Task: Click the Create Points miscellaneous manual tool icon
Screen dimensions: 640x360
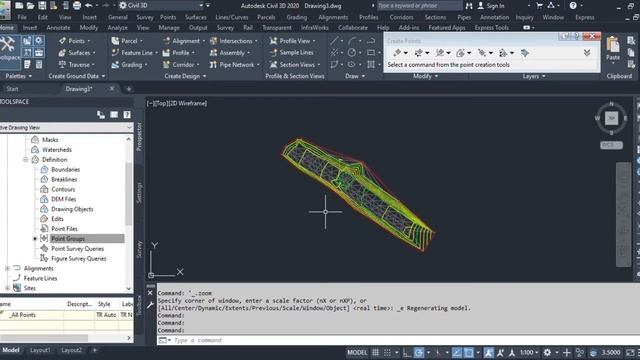Action: coord(397,53)
